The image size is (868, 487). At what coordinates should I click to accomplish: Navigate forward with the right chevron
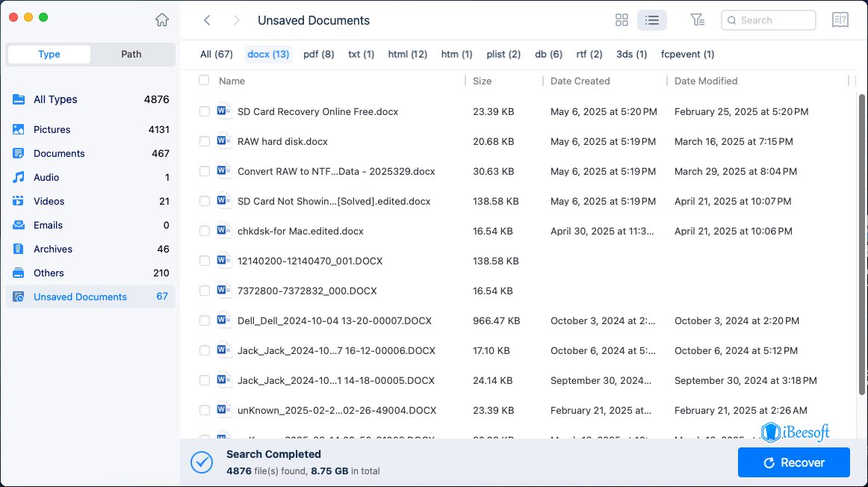click(236, 20)
